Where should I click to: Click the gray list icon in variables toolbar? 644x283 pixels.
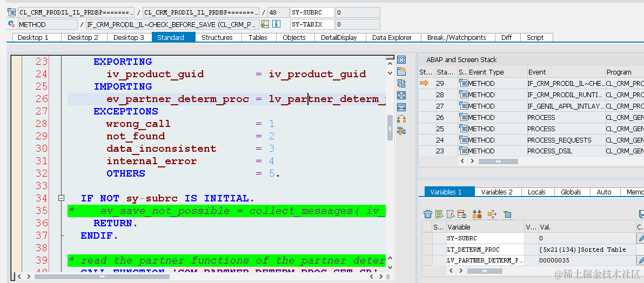(x=451, y=214)
